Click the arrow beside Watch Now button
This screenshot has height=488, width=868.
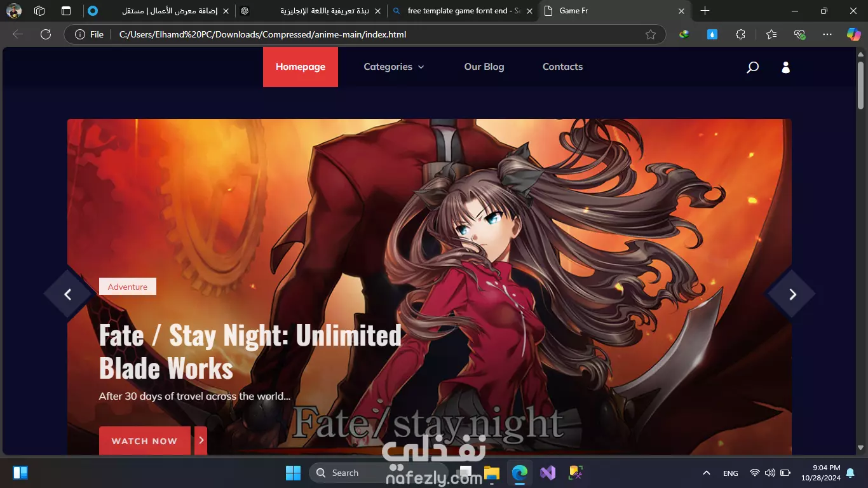[201, 440]
